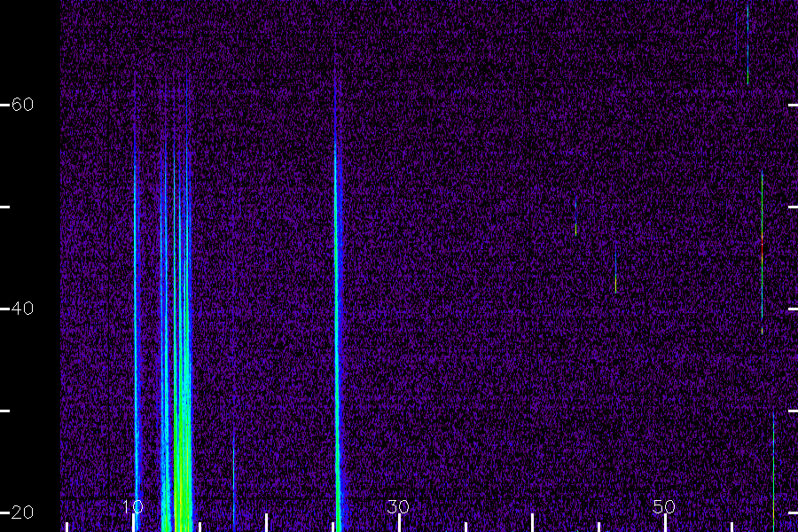
Task: Click the "60" vertical axis label
Action: 22,105
